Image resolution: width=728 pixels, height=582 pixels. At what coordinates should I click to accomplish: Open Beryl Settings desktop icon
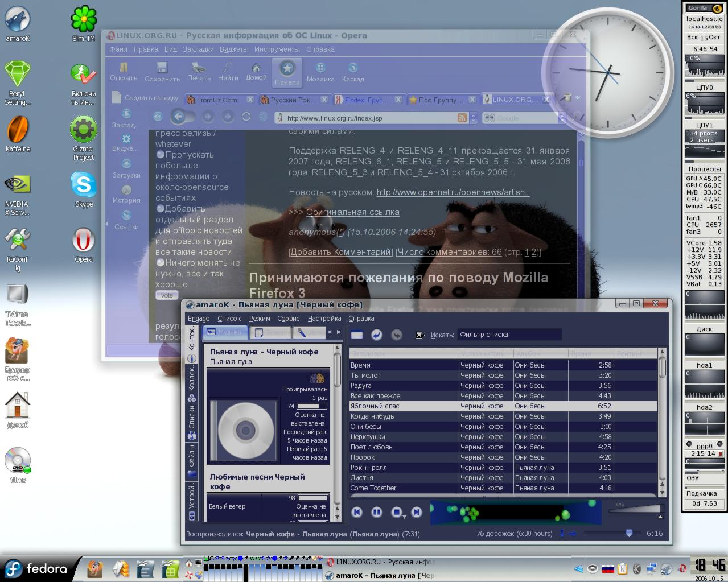click(x=18, y=84)
